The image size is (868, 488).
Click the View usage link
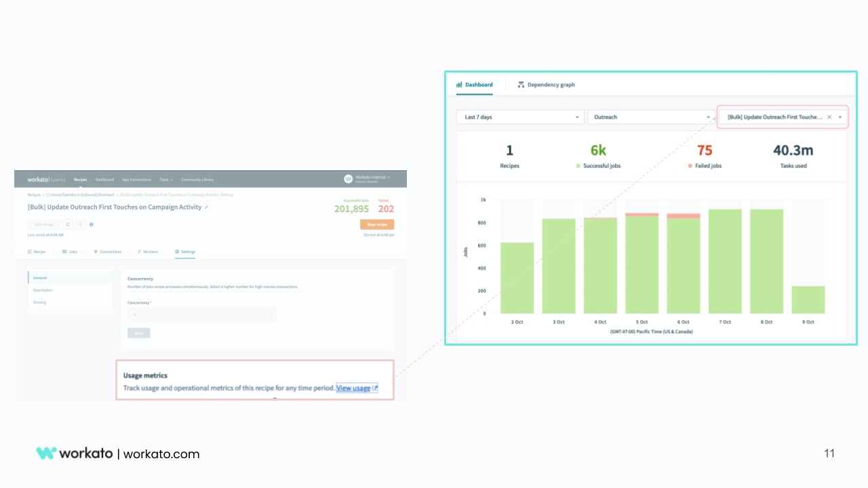coord(357,388)
